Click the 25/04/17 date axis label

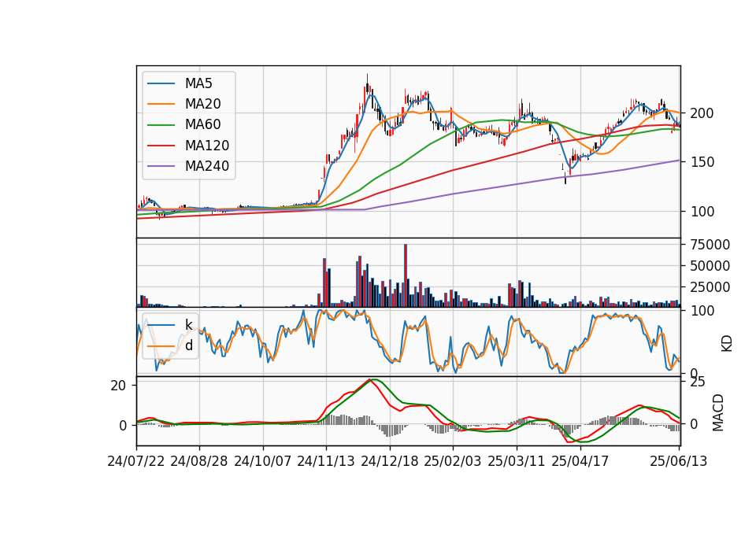point(580,462)
